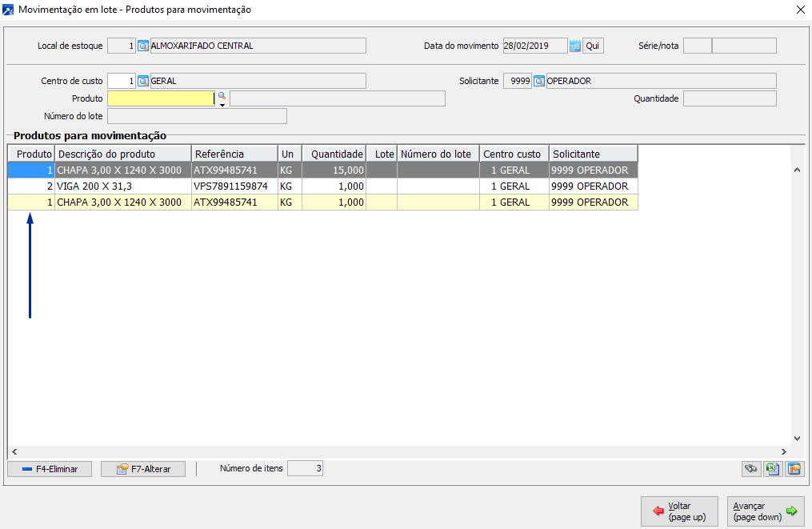The height and width of the screenshot is (529, 812).
Task: Focus the yellow Produto input field
Action: 160,98
